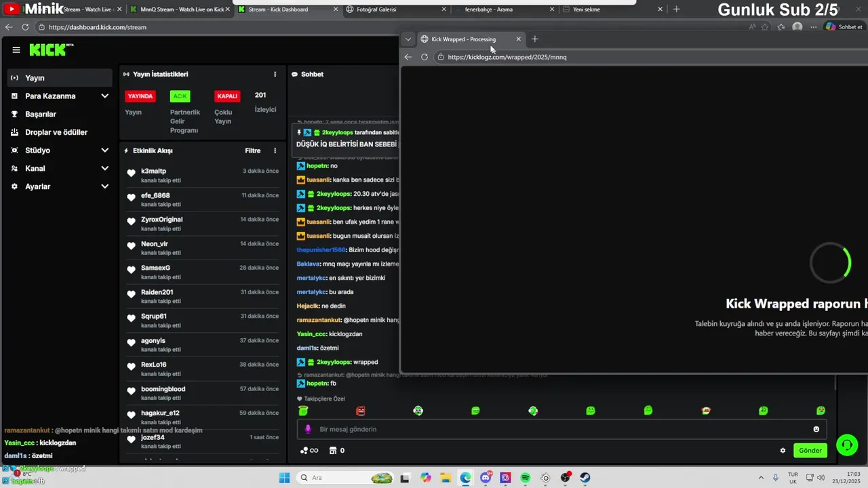This screenshot has height=488, width=868.
Task: Click microphone icon in message field
Action: pos(308,429)
